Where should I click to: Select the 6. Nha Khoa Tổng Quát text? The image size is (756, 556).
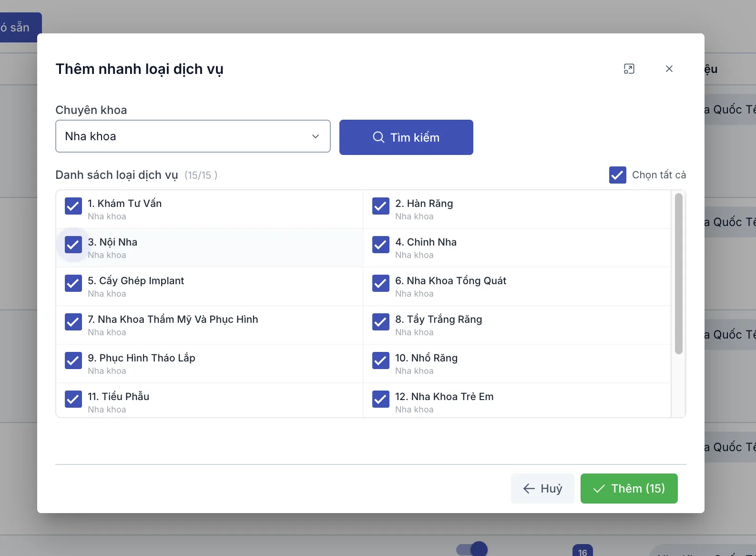pos(451,281)
